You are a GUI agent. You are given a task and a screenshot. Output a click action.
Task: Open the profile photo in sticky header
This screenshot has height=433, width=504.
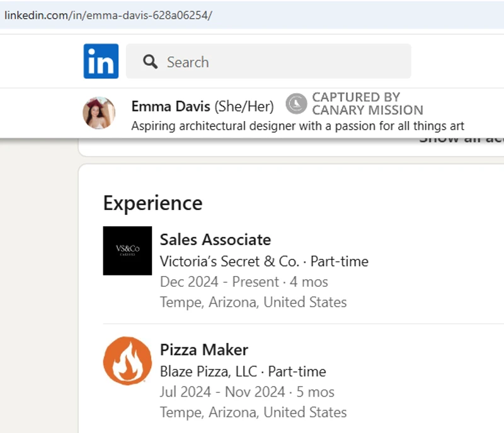[99, 113]
